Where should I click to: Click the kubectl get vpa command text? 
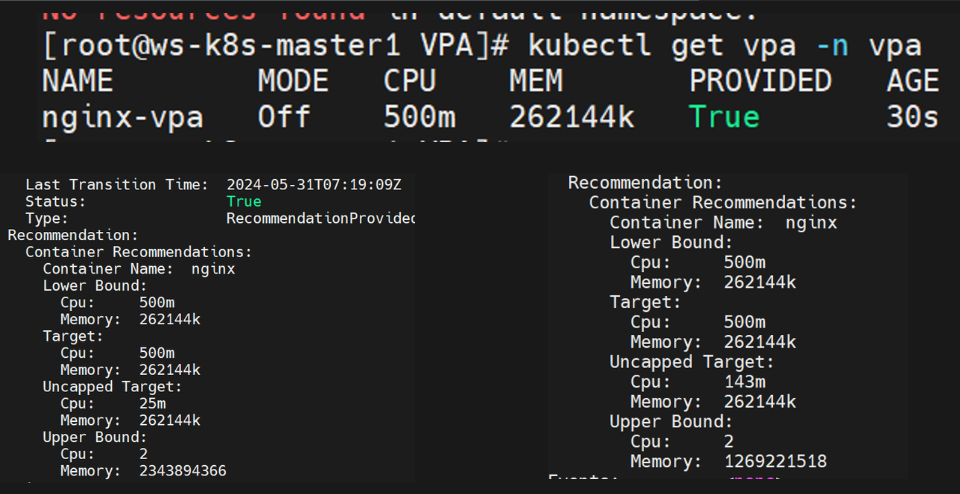(724, 47)
